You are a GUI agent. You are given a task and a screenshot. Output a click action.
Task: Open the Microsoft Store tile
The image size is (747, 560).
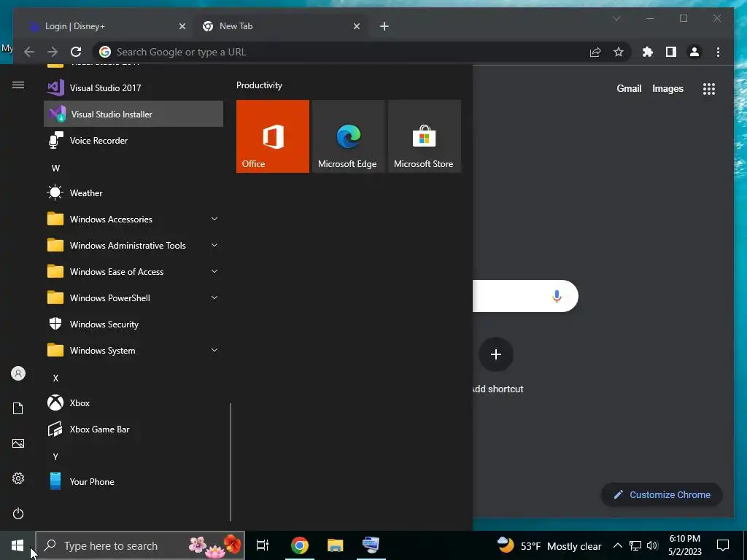[425, 136]
